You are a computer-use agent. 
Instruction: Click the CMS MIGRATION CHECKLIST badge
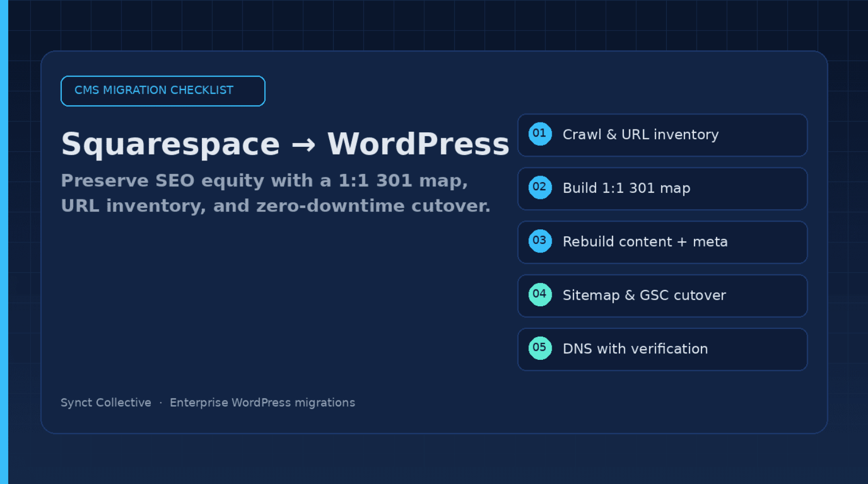click(x=163, y=91)
